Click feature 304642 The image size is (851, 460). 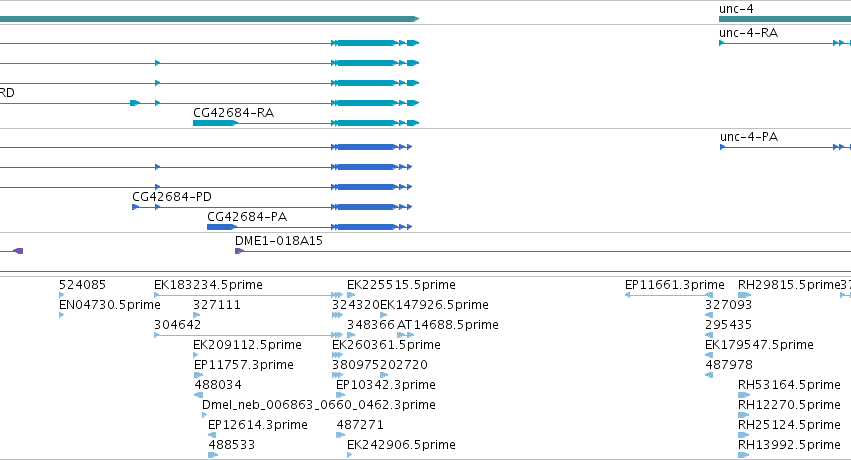click(177, 325)
